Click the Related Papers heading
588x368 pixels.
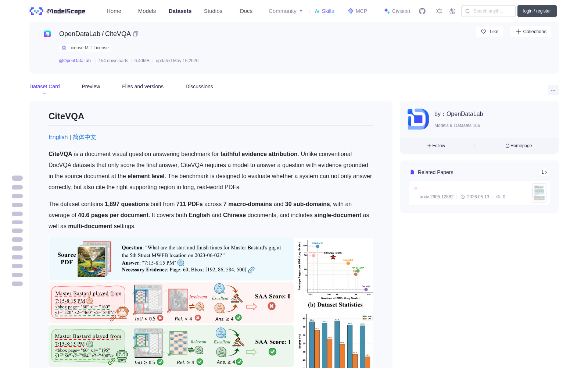pos(435,172)
